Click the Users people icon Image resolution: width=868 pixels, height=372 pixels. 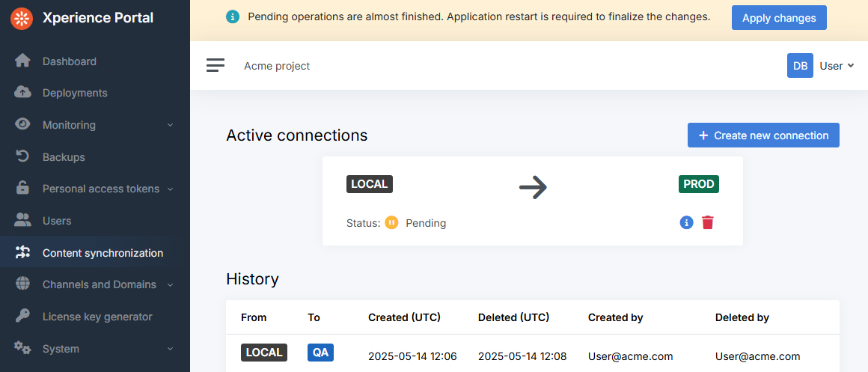tap(23, 221)
